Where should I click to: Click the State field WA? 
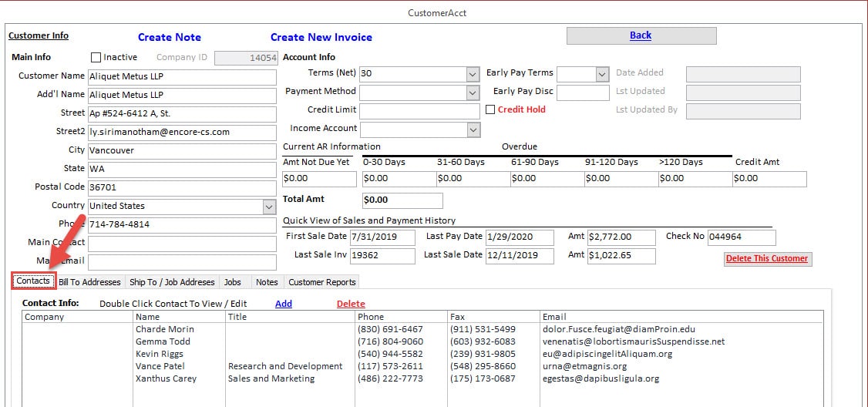[x=182, y=170]
